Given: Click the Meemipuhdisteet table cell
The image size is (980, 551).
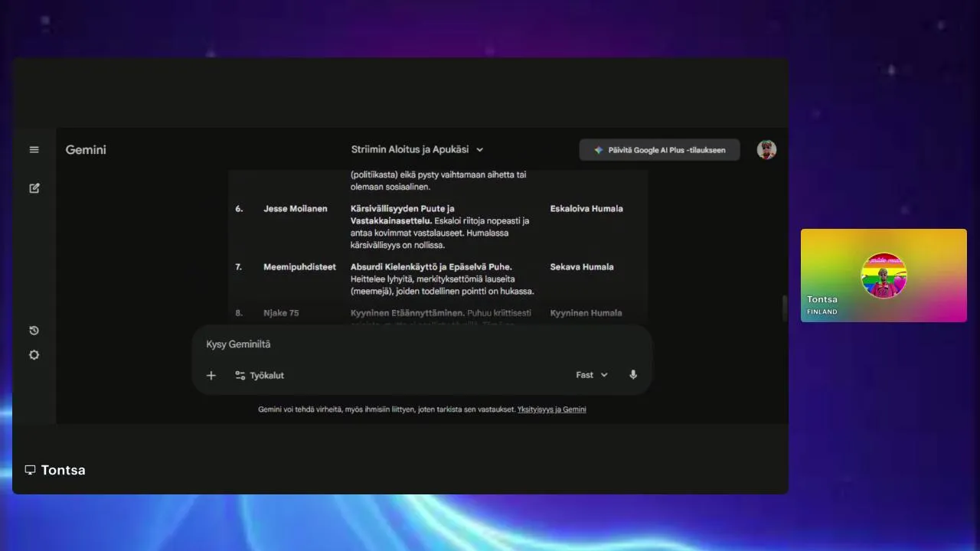Looking at the screenshot, I should [299, 267].
